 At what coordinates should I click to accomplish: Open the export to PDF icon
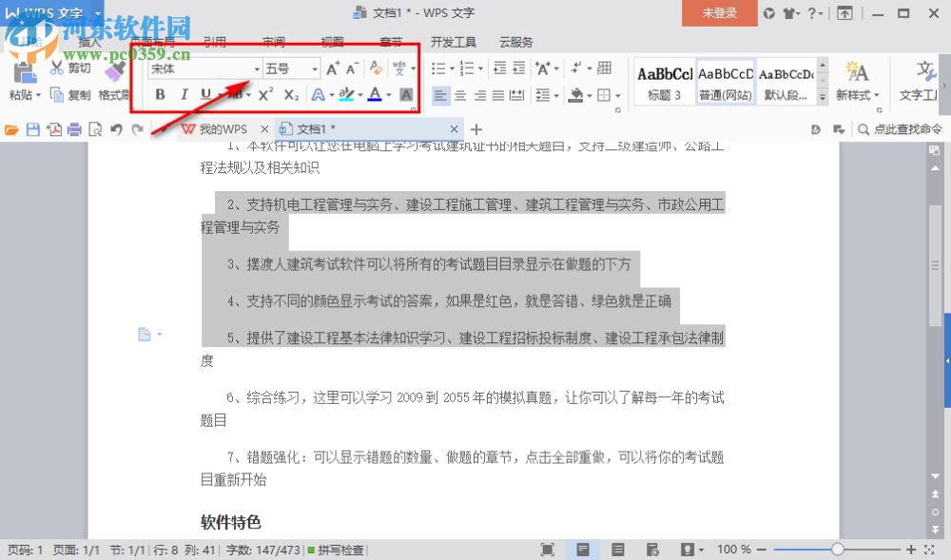tap(54, 128)
